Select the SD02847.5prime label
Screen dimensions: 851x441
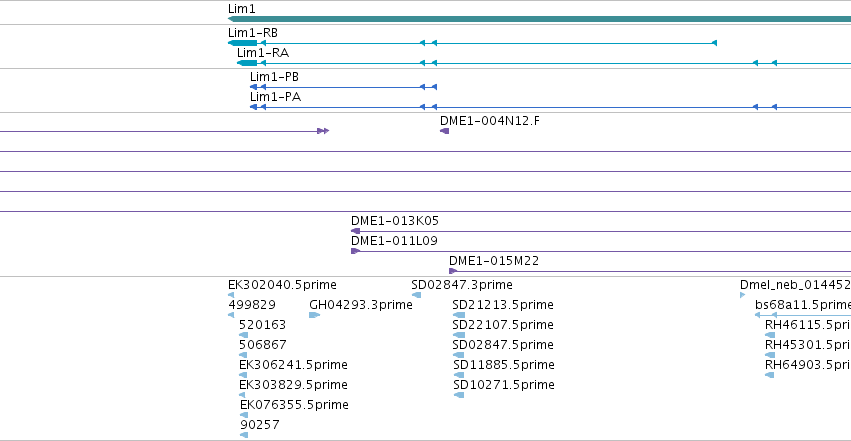click(503, 345)
